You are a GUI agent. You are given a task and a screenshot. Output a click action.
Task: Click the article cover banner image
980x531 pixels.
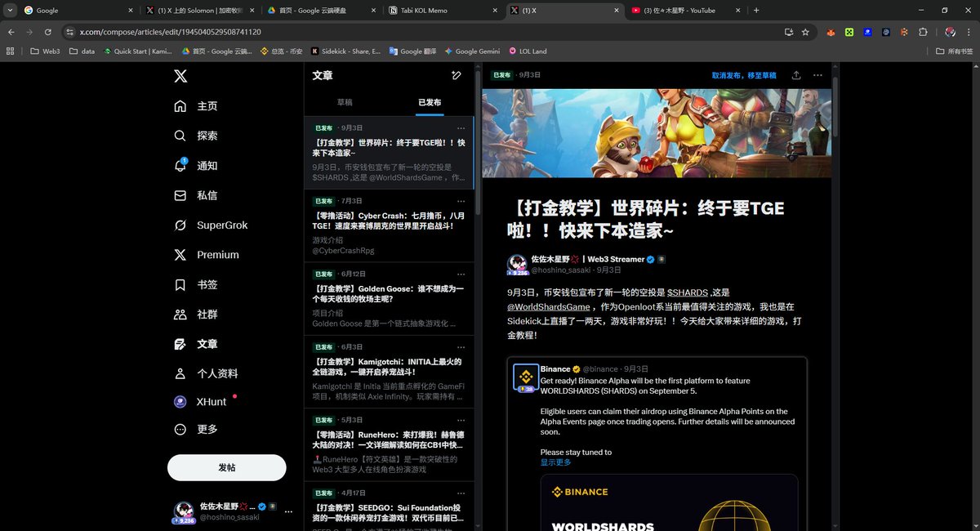click(x=657, y=133)
